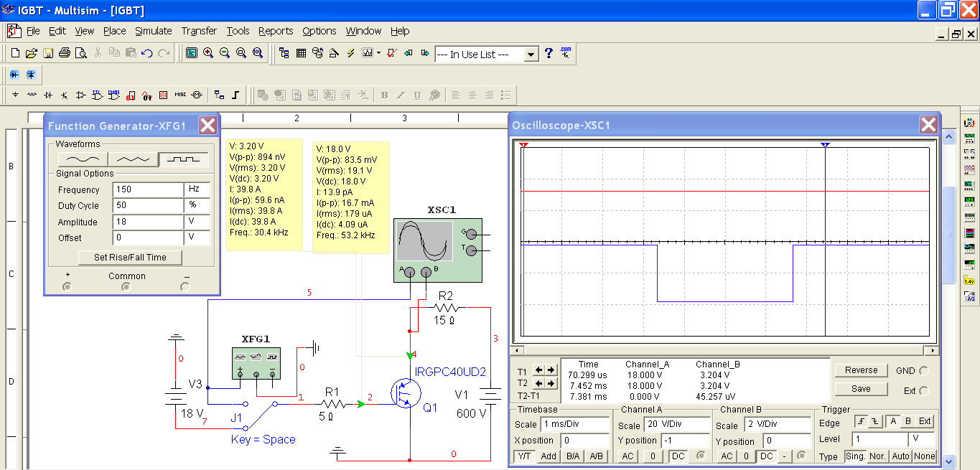Open the Simulate menu
The height and width of the screenshot is (470, 980).
click(x=154, y=31)
